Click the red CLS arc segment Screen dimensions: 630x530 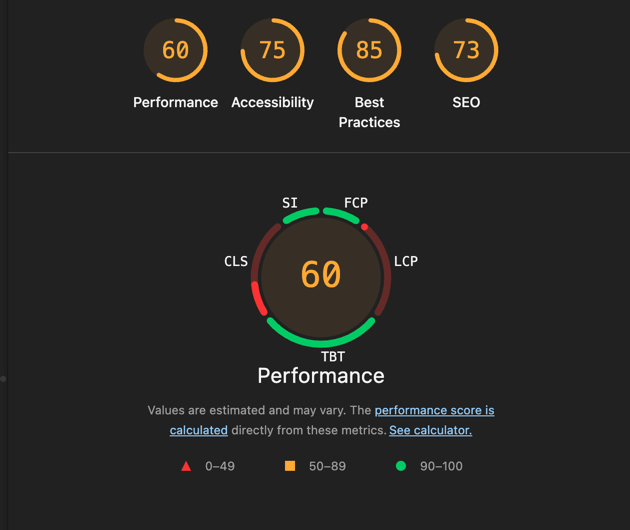tap(258, 299)
